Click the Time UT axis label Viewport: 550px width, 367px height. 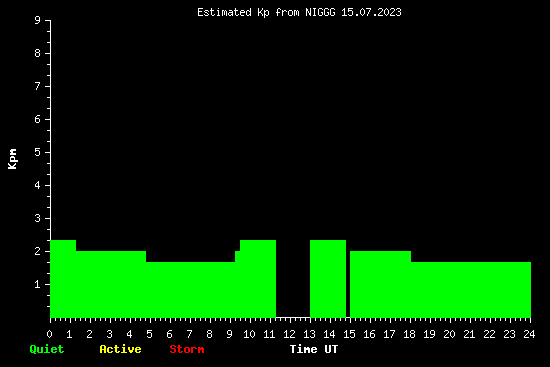(x=314, y=349)
